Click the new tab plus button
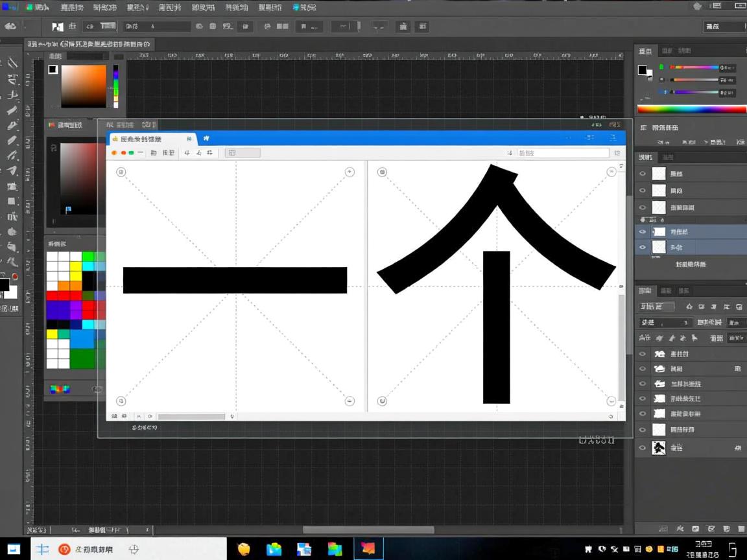Screen dimensions: 747x560 coord(206,138)
